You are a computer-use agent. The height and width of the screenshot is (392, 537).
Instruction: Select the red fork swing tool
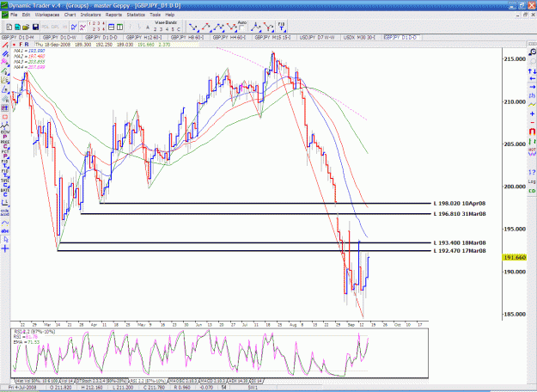coord(268,27)
